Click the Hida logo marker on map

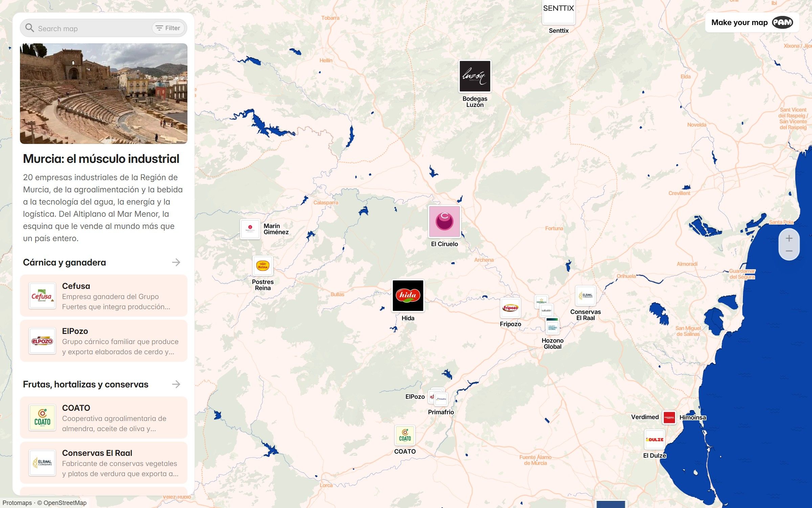pos(408,295)
